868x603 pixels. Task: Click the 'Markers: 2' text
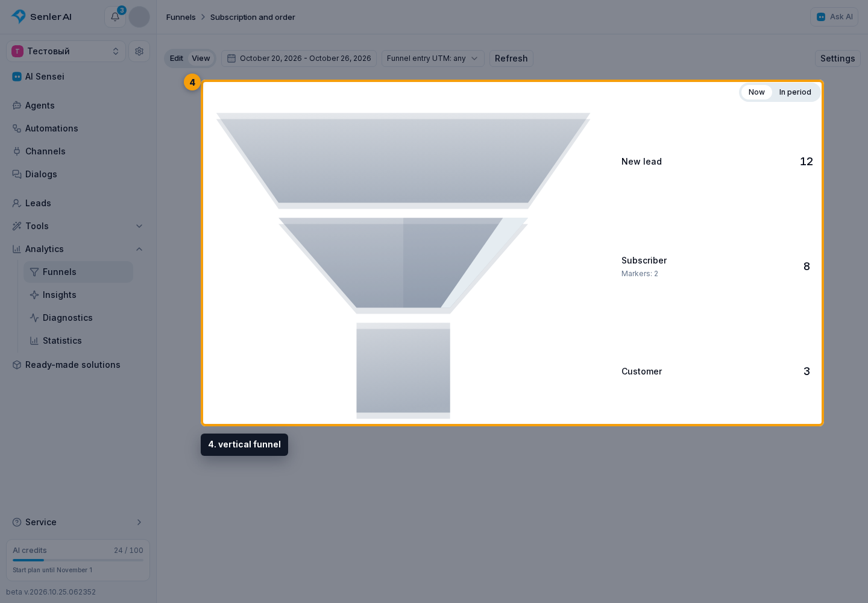click(x=640, y=274)
